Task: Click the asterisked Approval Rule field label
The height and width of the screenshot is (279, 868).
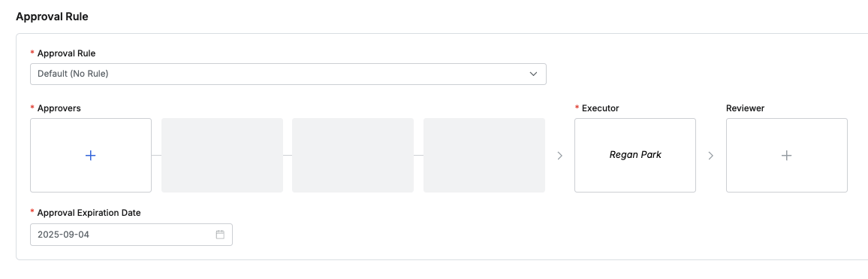Action: (x=66, y=53)
